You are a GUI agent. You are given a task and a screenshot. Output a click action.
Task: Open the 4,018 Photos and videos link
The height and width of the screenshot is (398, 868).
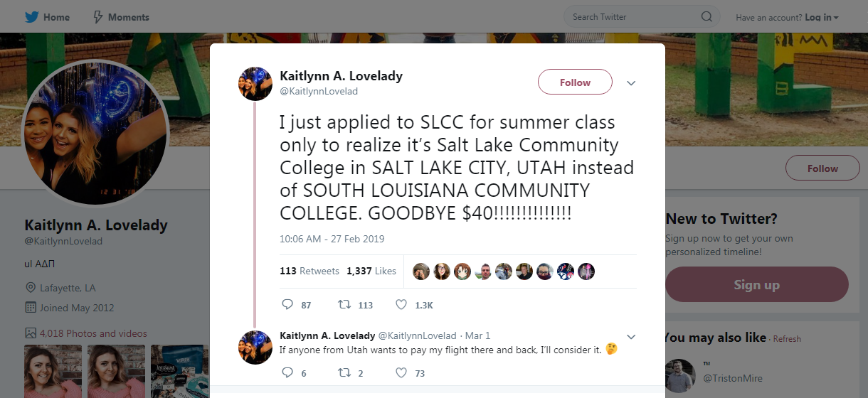[x=93, y=333]
